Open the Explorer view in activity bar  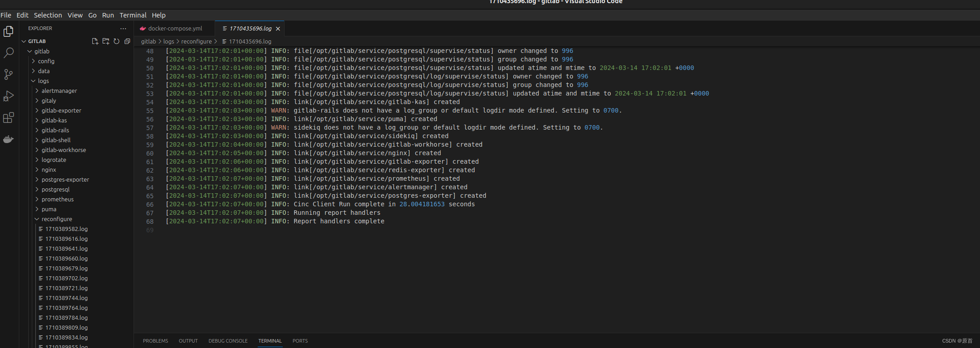(9, 31)
